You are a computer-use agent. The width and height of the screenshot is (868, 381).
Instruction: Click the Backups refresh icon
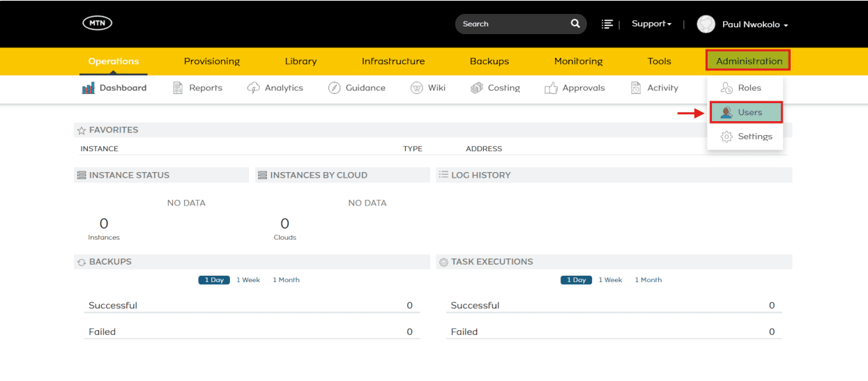point(82,262)
